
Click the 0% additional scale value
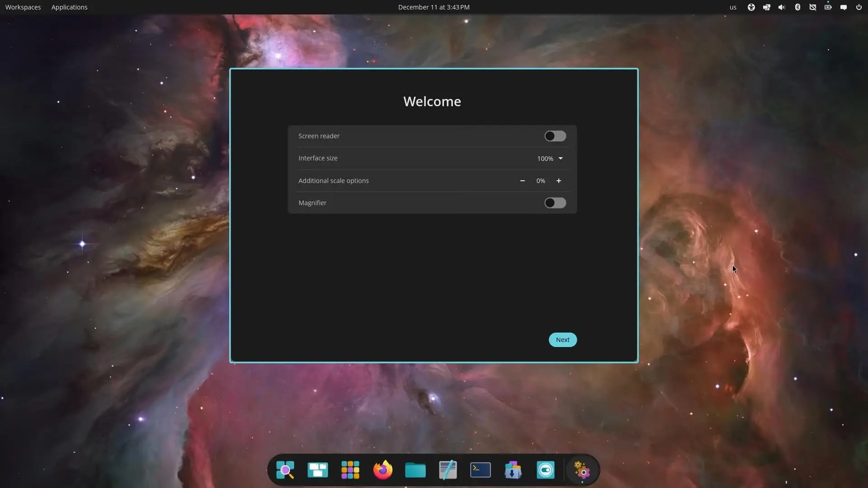pyautogui.click(x=541, y=181)
